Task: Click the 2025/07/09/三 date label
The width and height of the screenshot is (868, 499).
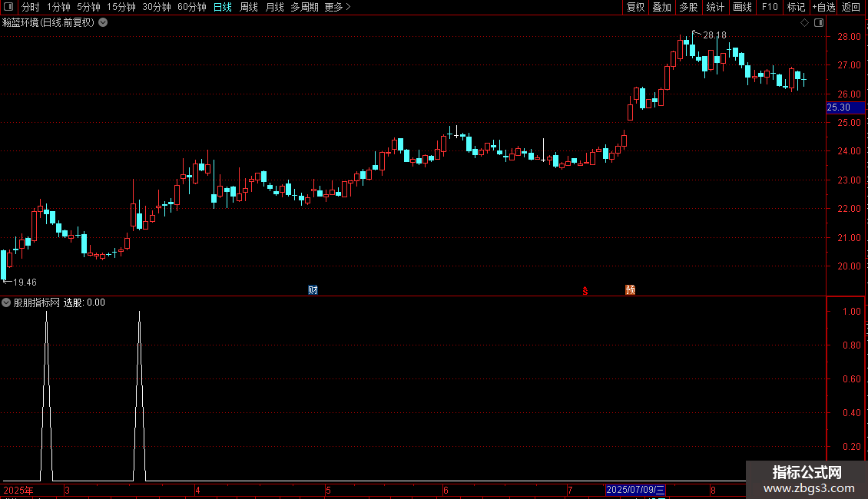Action: tap(635, 490)
